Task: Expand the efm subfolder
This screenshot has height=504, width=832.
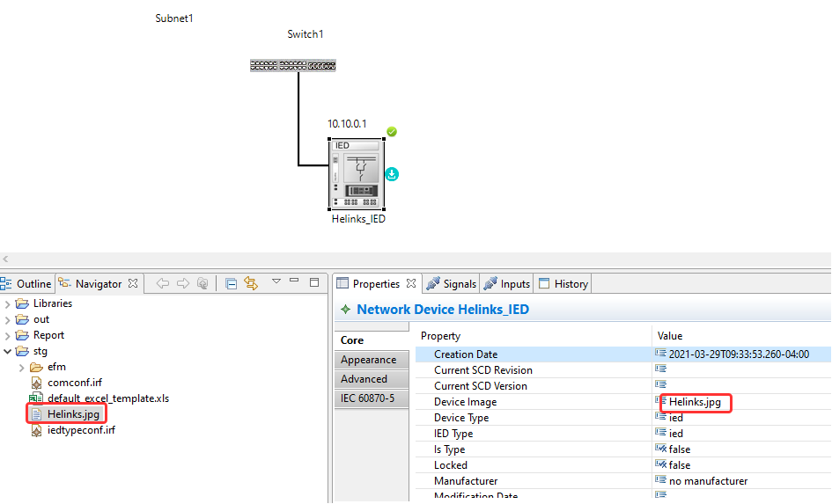Action: click(x=21, y=367)
